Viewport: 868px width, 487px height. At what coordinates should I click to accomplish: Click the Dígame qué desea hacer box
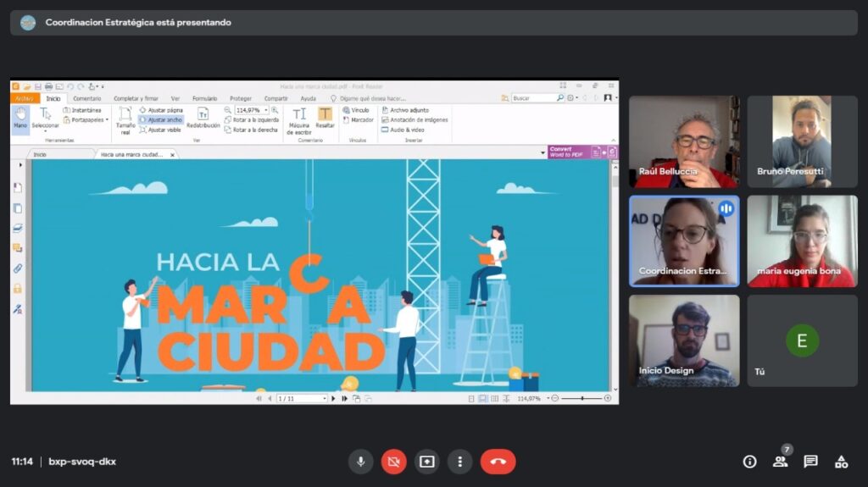tap(368, 98)
